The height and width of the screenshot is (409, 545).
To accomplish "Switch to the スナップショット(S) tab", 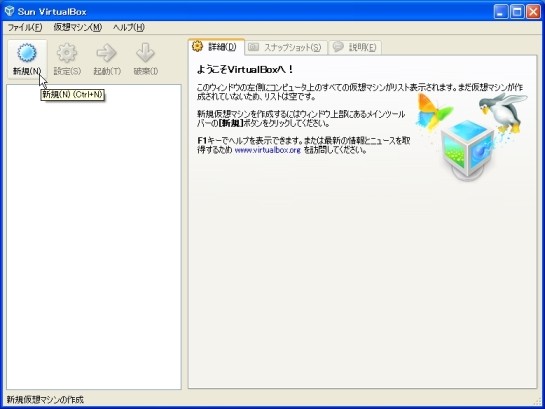I will click(286, 48).
